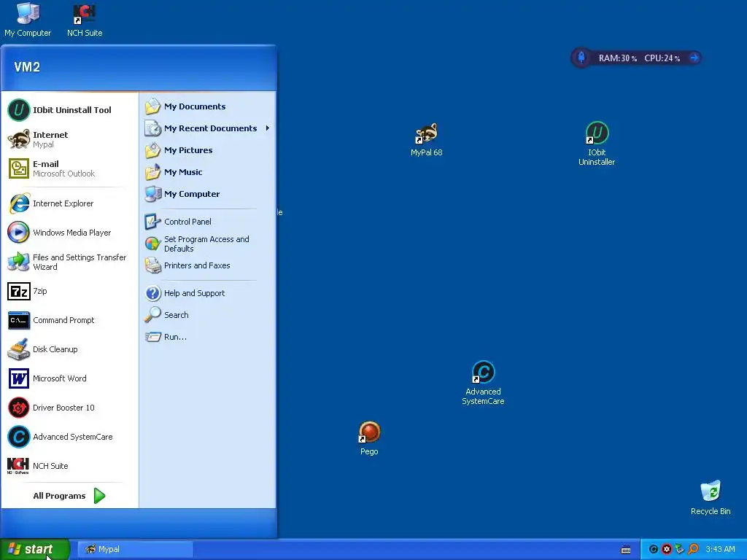Launch Mypal Internet browser in Start menu
This screenshot has height=560, width=747.
click(x=69, y=139)
